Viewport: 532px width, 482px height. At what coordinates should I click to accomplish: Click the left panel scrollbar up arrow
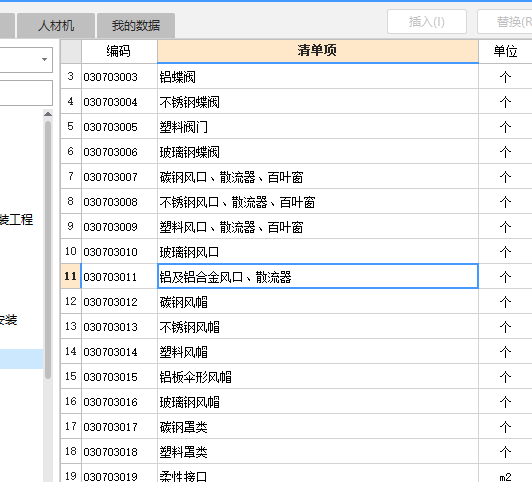(48, 114)
